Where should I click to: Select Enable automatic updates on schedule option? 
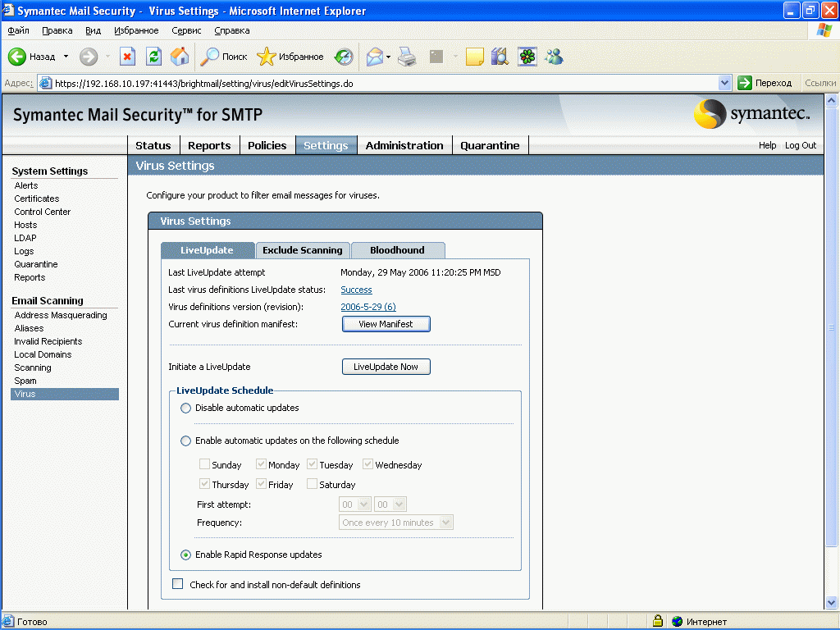[x=185, y=441]
